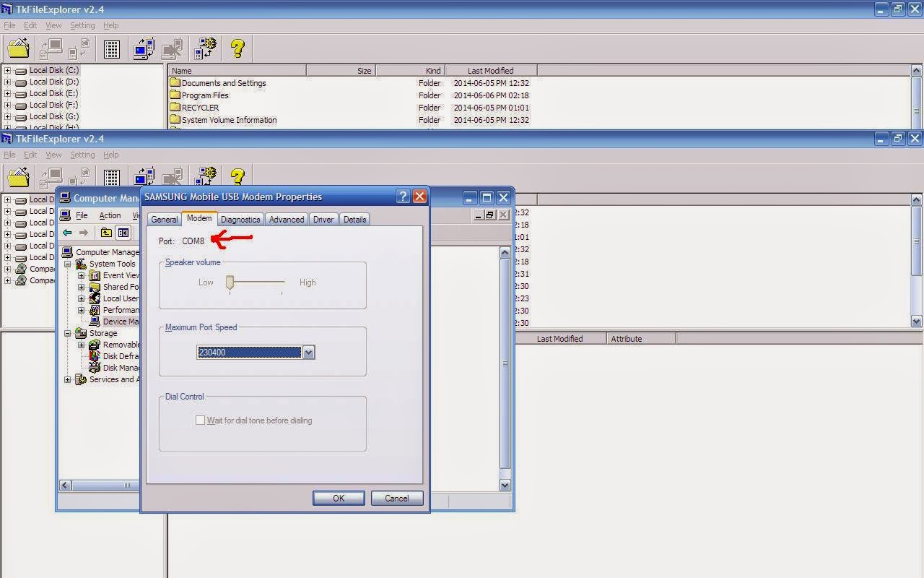Viewport: 924px width, 578px height.
Task: Collapse the Storage node
Action: point(68,333)
